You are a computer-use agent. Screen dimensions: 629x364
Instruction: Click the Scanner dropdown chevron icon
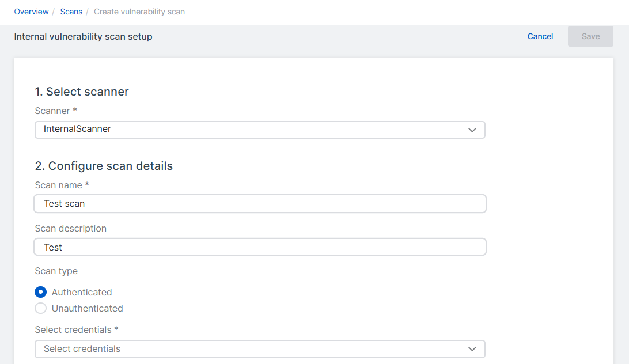click(x=472, y=130)
